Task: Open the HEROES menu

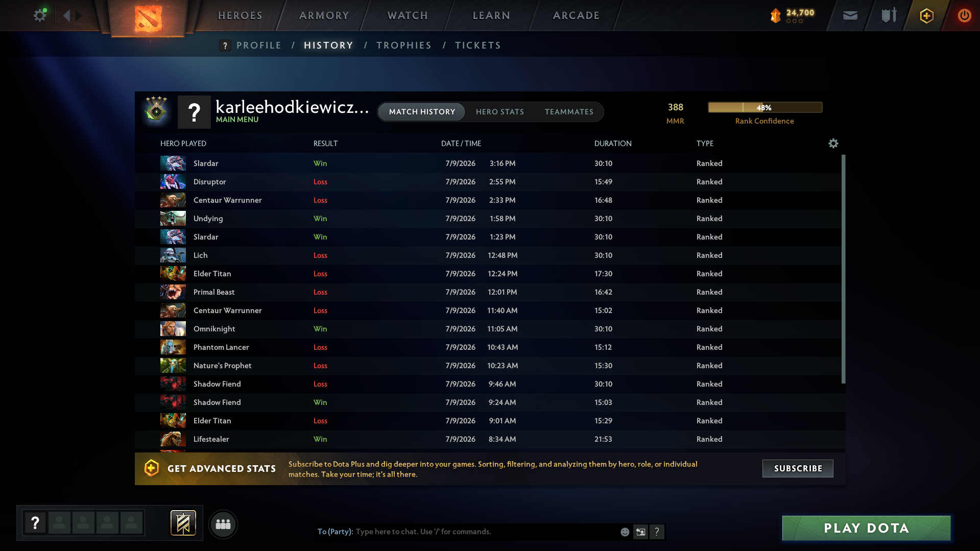Action: pos(240,15)
